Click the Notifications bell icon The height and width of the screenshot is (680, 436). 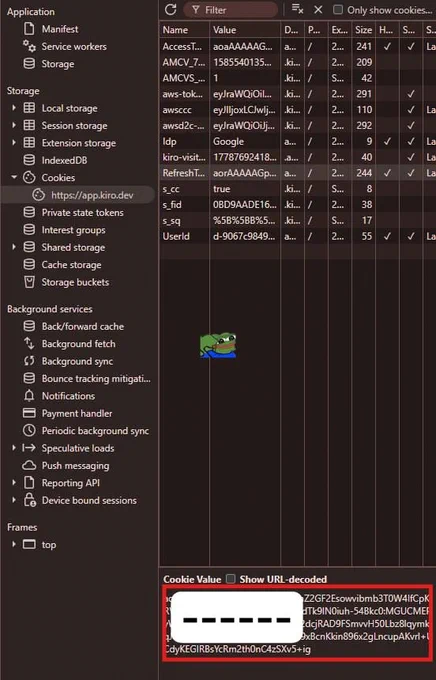click(x=29, y=396)
